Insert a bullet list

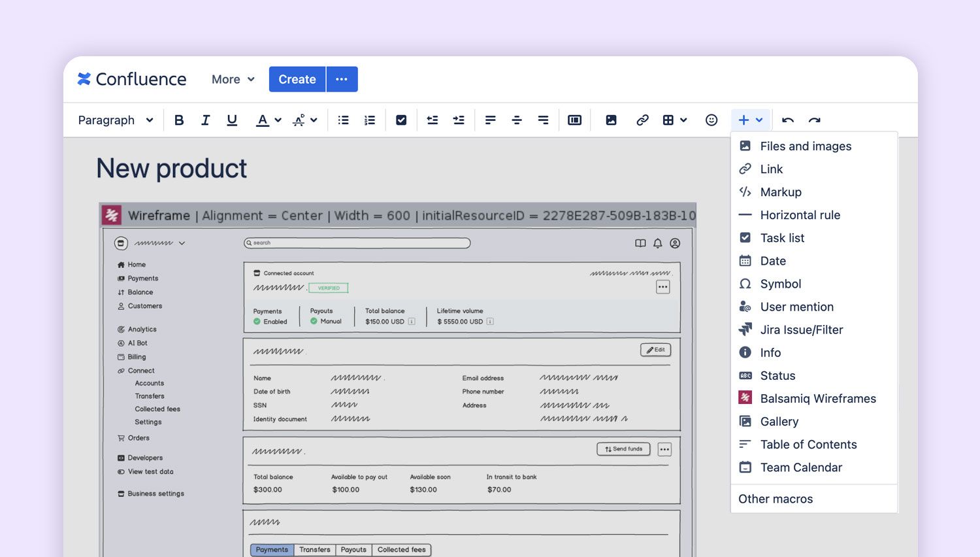343,120
